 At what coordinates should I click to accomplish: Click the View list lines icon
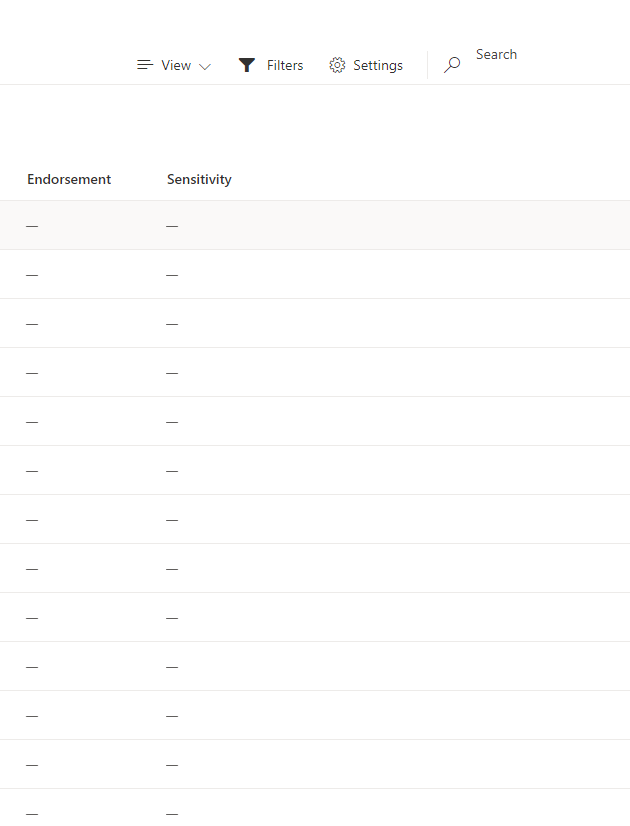click(145, 65)
